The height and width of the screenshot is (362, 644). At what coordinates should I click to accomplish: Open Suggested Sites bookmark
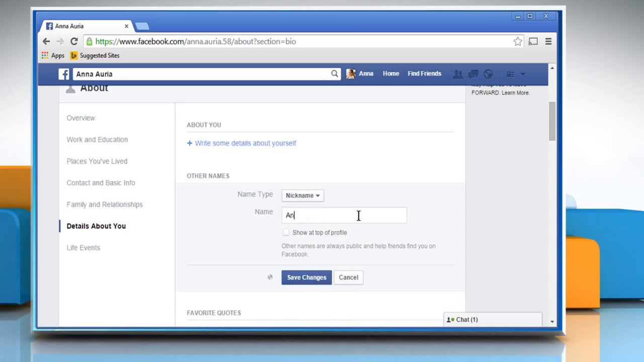[95, 56]
